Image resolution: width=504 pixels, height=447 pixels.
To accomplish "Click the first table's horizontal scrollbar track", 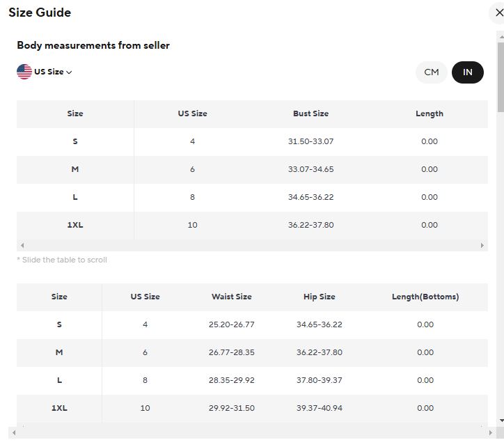I will 252,245.
